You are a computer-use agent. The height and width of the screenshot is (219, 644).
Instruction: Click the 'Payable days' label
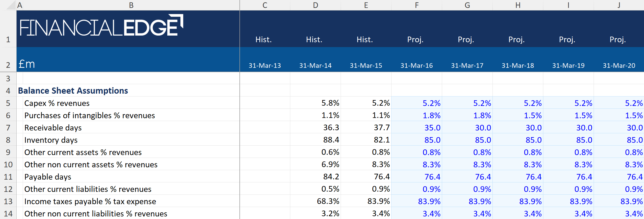pos(48,177)
